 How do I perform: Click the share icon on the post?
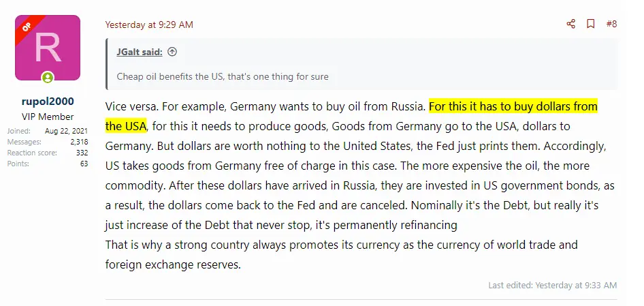pyautogui.click(x=570, y=24)
